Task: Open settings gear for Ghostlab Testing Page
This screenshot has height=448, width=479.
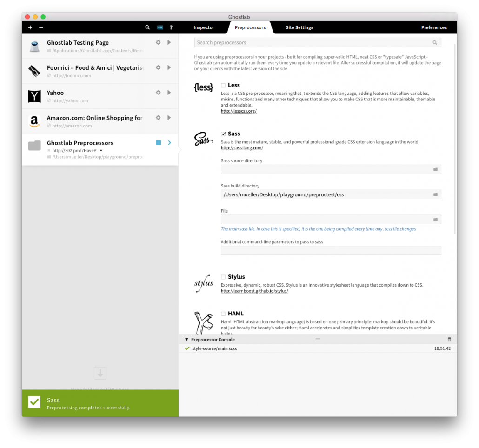Action: coord(158,42)
